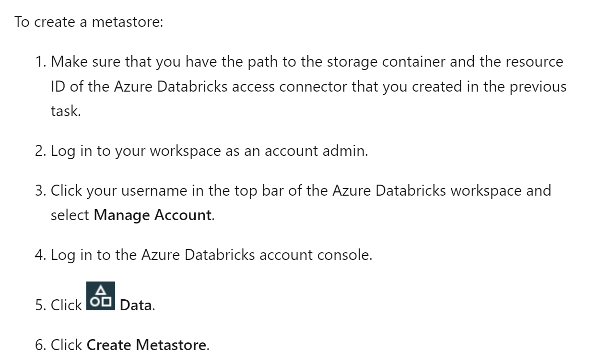Screen dimensions: 610x364
Task: Click the word 'task.' ending step 1
Action: (66, 111)
